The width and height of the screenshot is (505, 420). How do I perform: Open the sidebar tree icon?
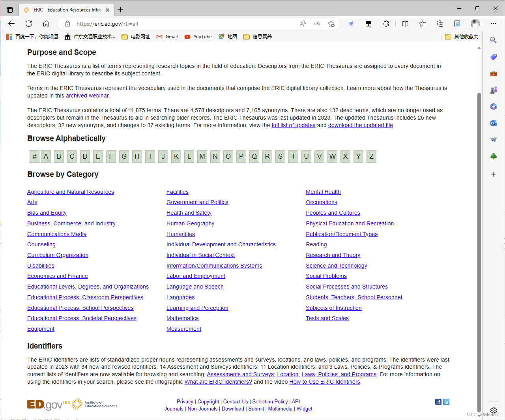click(x=493, y=156)
